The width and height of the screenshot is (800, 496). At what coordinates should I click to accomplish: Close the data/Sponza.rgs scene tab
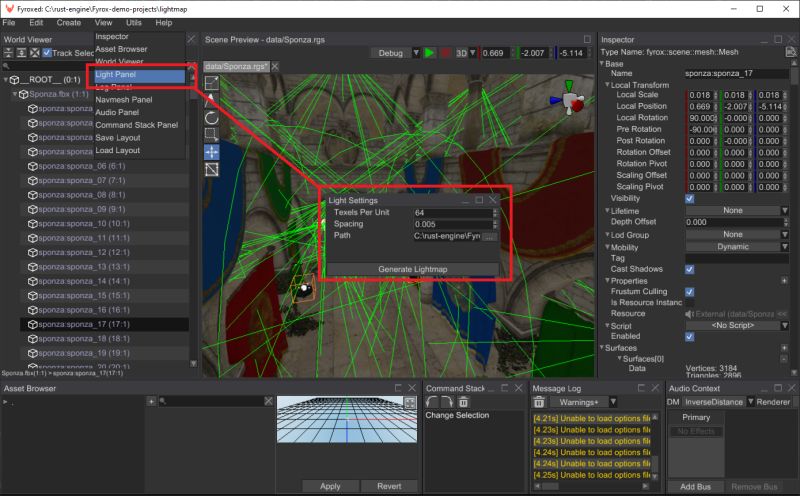pos(275,66)
